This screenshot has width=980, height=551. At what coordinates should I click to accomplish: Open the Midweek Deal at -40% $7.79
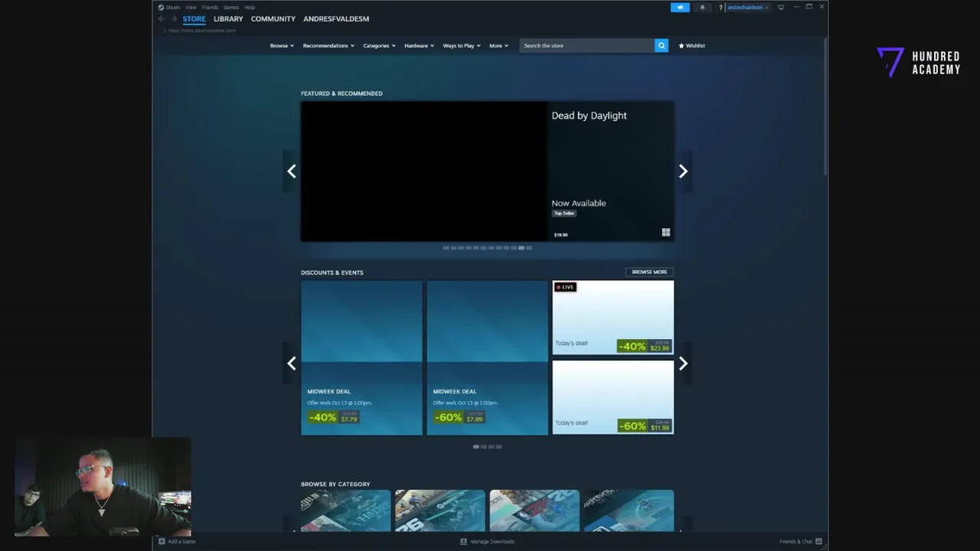(x=361, y=357)
